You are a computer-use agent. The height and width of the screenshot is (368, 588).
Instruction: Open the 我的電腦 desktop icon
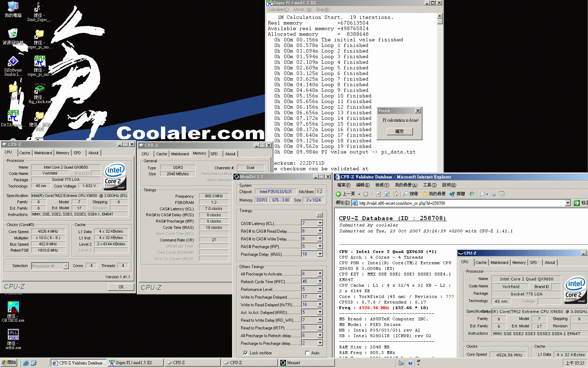click(x=13, y=9)
